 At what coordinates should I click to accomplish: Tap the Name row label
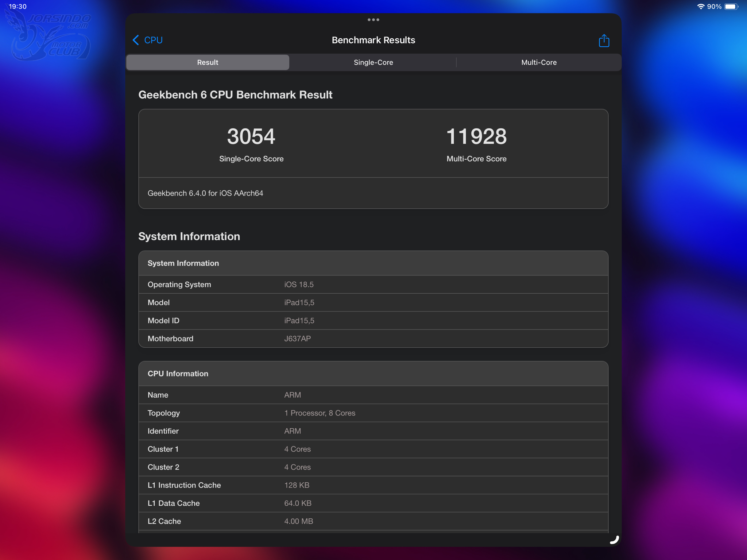[x=158, y=395]
